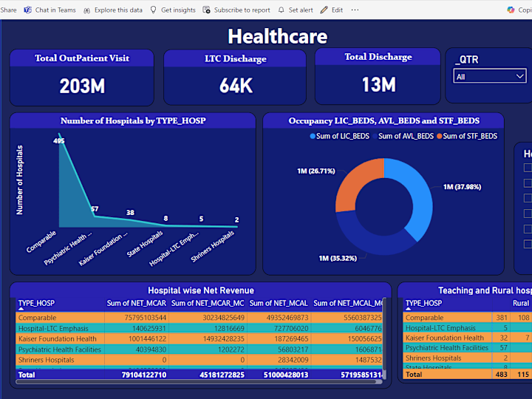Select the light blue donut segment
Image resolution: width=532 pixels, height=399 pixels.
[x=418, y=197]
